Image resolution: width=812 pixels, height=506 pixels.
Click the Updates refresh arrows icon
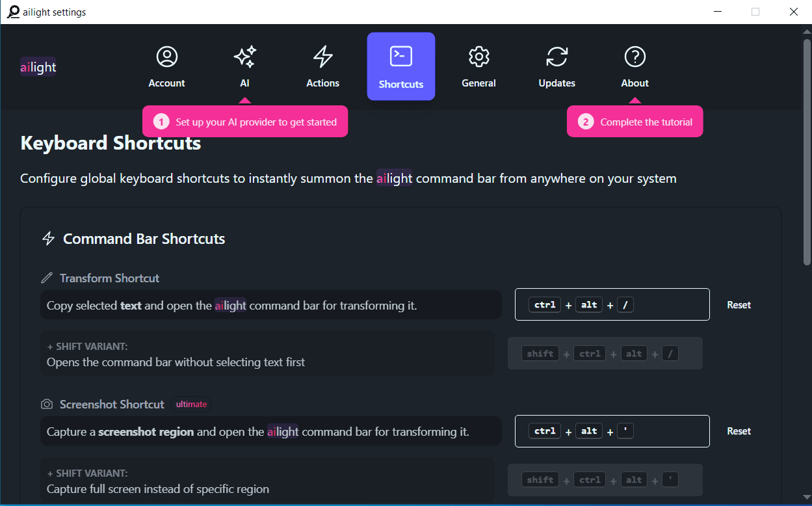557,57
